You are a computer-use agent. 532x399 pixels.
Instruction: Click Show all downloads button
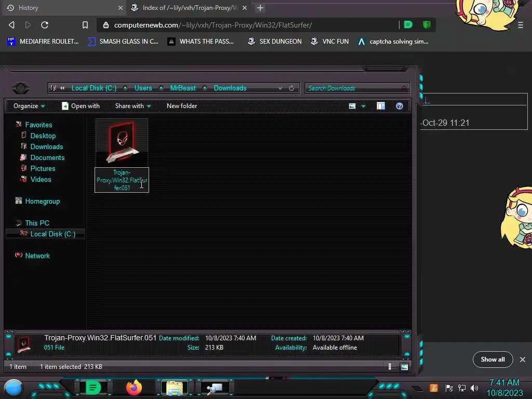point(493,360)
